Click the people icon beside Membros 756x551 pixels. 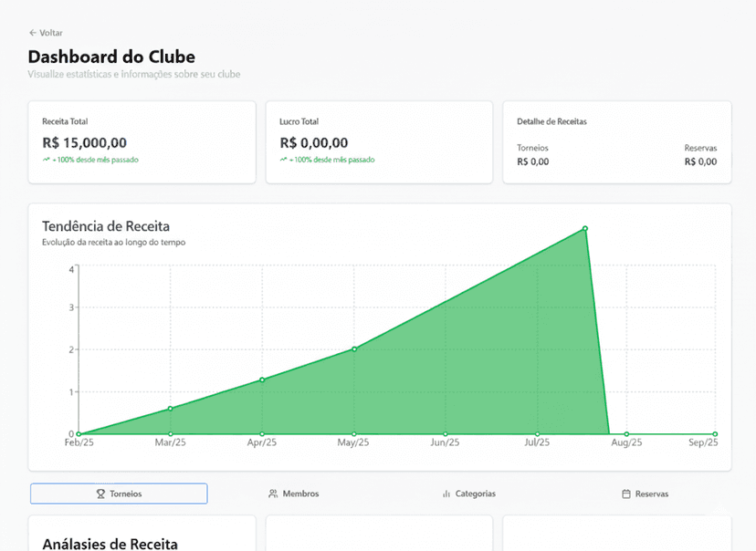(x=273, y=494)
